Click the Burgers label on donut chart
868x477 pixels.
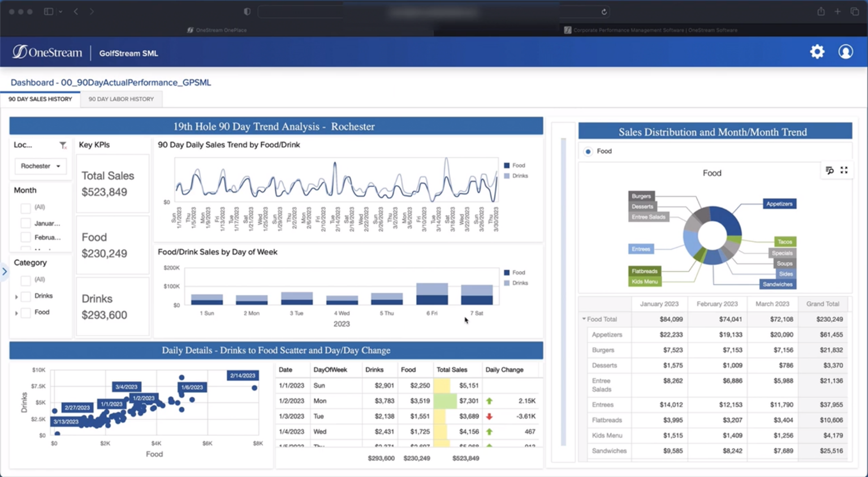tap(641, 196)
